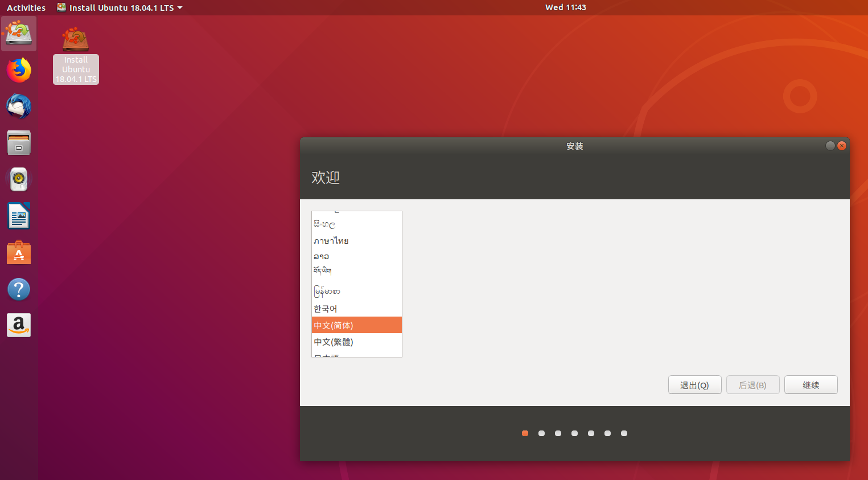Click the Ubiquity installer icon in the dock
The width and height of the screenshot is (868, 480).
(19, 33)
